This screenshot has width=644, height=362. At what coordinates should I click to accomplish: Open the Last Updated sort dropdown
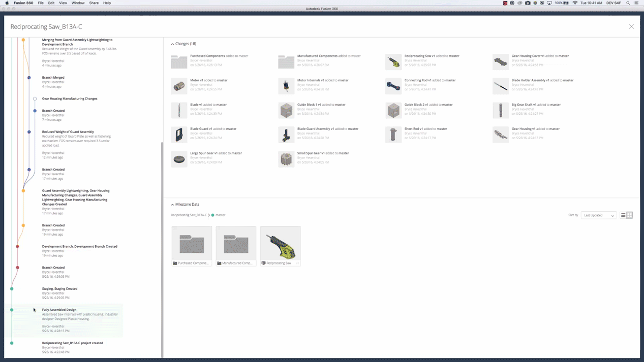click(598, 215)
